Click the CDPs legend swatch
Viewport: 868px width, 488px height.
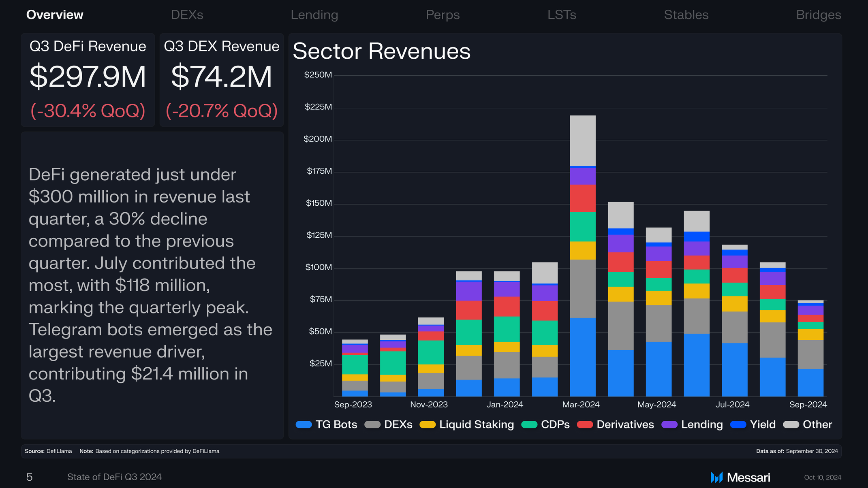(529, 424)
